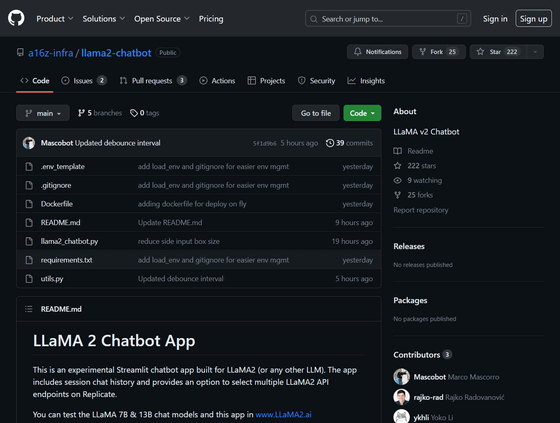Click the Go to file button
Viewport: 560px width, 423px height.
(x=316, y=113)
